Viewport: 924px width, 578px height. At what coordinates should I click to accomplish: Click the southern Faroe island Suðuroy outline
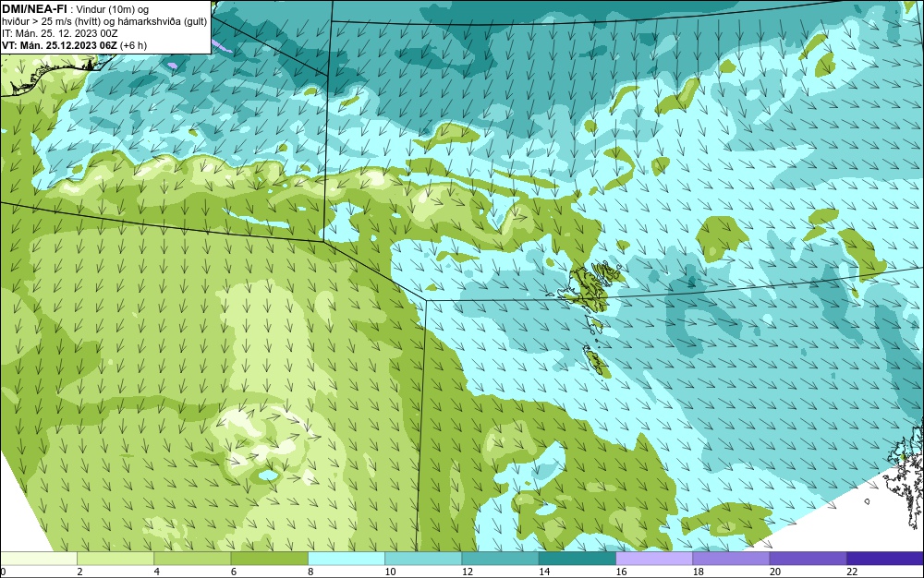pos(597,361)
